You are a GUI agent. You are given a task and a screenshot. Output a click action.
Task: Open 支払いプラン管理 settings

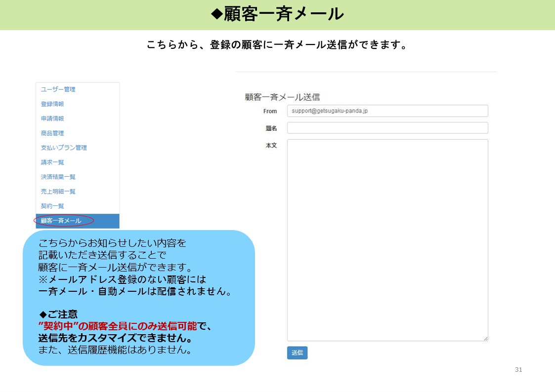click(x=64, y=148)
